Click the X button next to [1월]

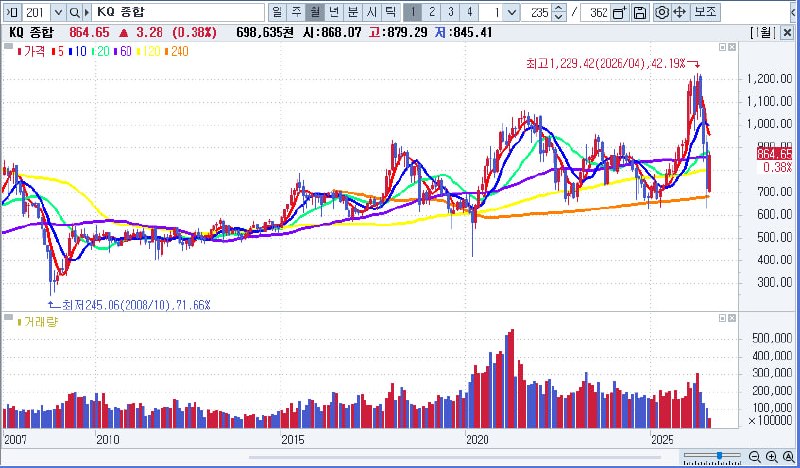pyautogui.click(x=787, y=33)
